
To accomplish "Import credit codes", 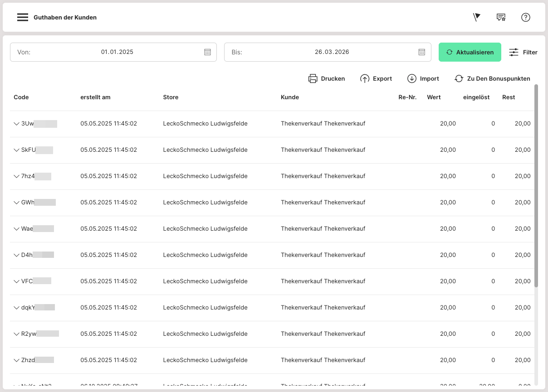I will [423, 78].
